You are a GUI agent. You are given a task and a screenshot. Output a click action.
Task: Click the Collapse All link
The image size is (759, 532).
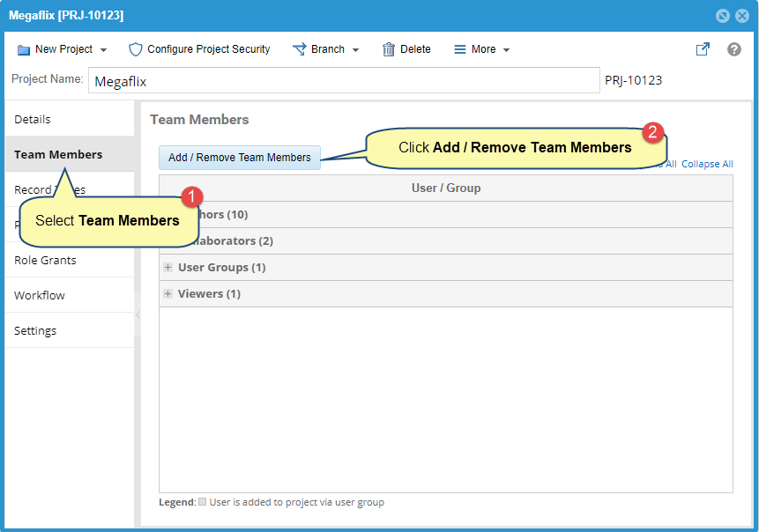click(x=707, y=164)
